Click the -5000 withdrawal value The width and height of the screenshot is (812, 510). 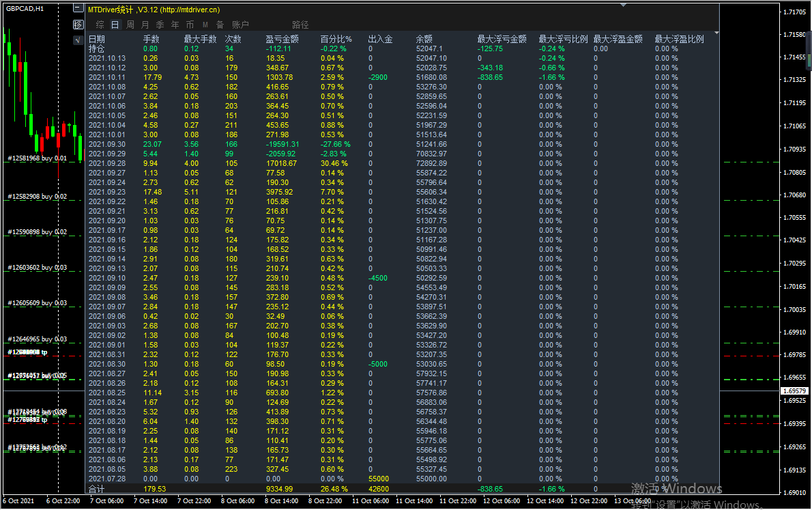378,364
